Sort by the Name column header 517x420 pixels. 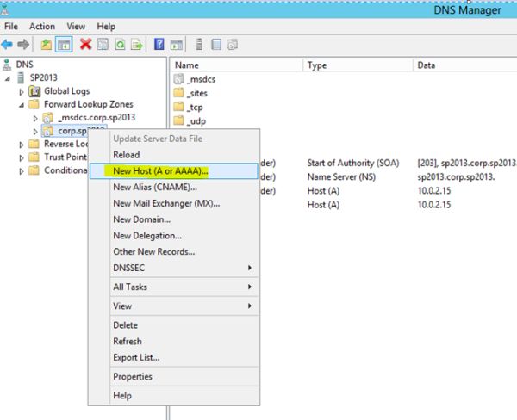(236, 65)
